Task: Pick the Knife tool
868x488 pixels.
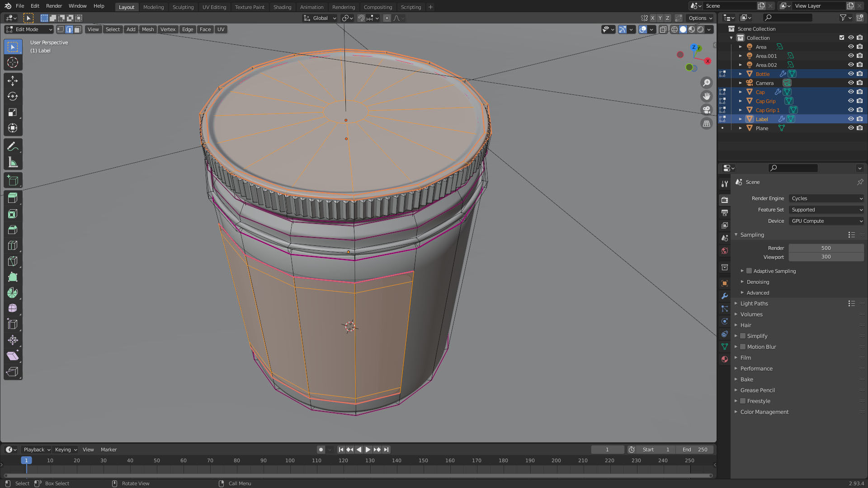Action: [x=13, y=261]
